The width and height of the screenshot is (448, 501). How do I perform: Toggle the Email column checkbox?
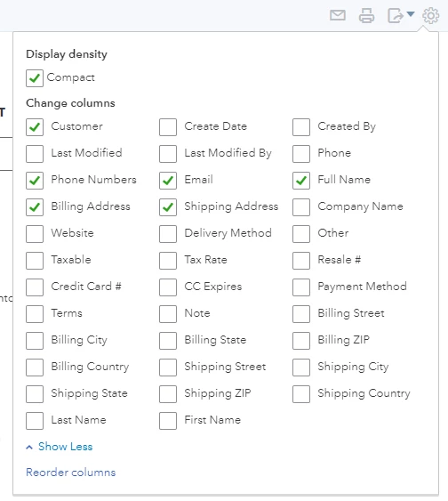click(x=168, y=181)
